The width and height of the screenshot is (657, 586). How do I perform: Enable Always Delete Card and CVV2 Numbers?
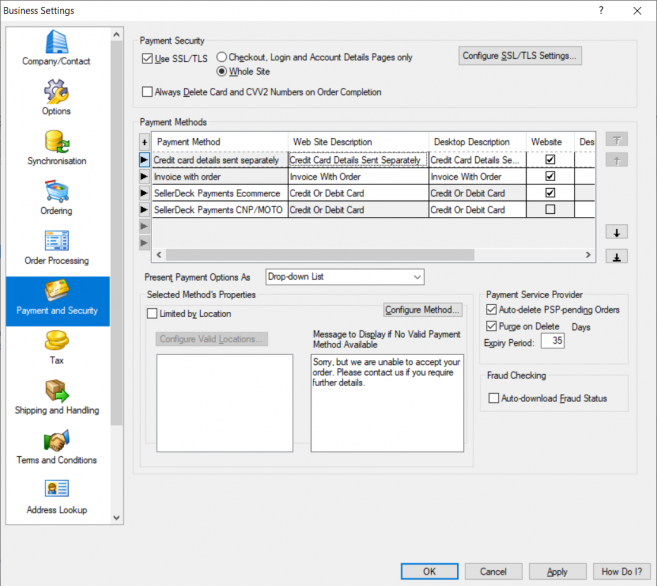[x=148, y=92]
